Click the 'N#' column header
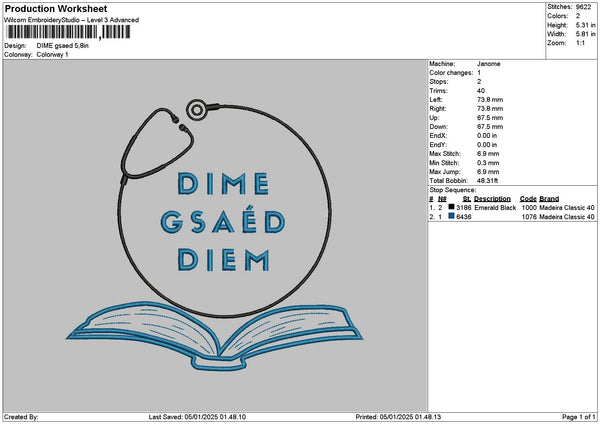Screen dimensions: 600x424 click(442, 199)
